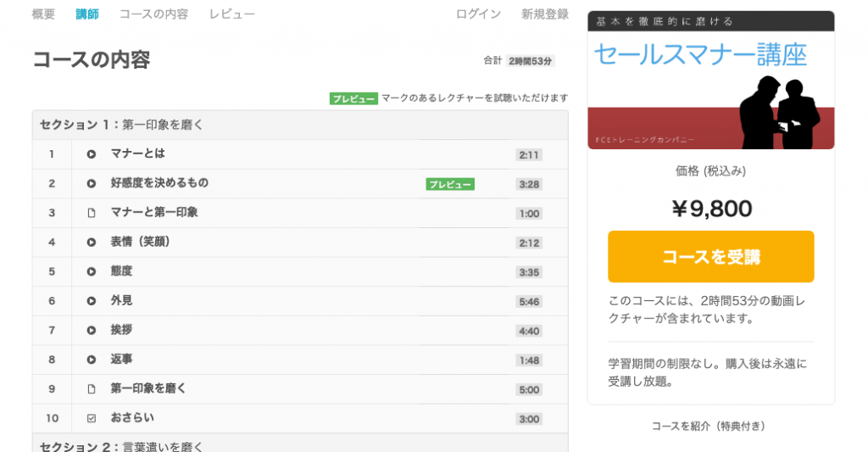Viewport: 868px width, 452px height.
Task: Click the ¥9,800 price text
Action: (712, 209)
